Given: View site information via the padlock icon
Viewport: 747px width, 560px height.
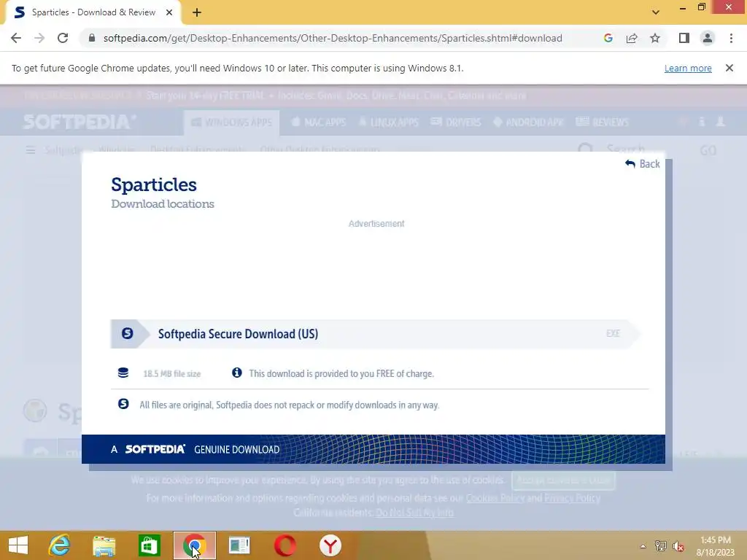Looking at the screenshot, I should coord(92,38).
